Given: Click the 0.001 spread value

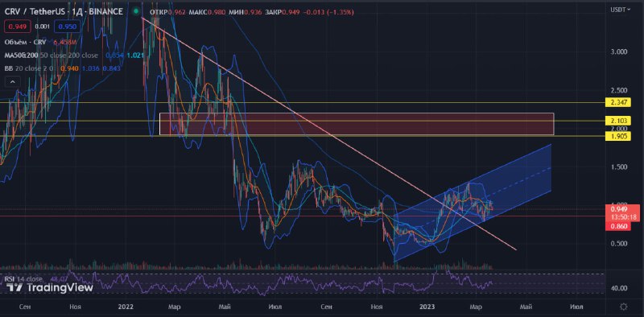Looking at the screenshot, I should tap(42, 27).
